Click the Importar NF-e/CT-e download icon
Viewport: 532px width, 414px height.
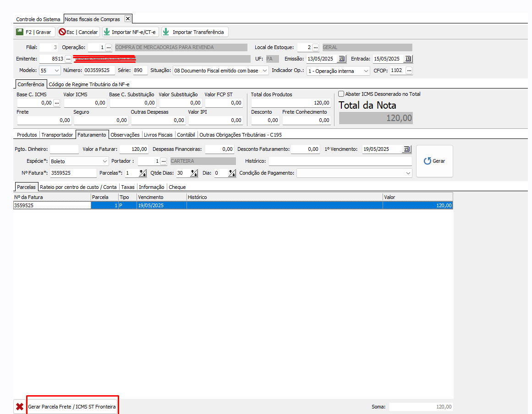pos(107,32)
